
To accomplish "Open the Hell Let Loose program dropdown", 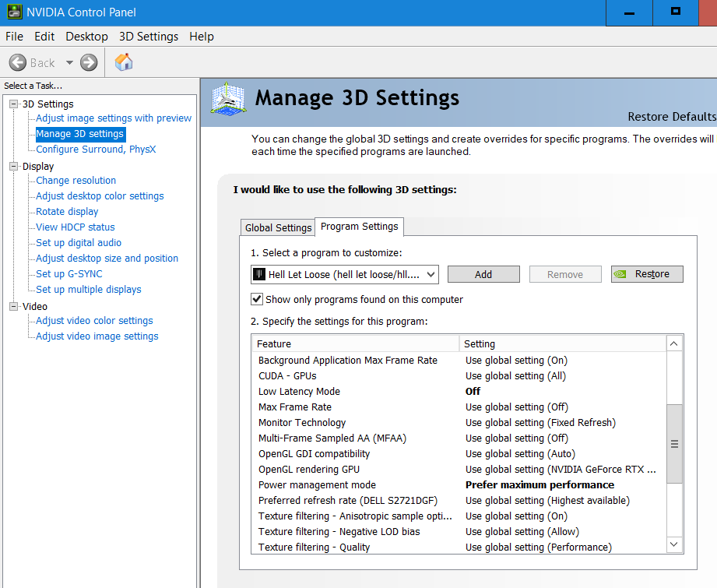I will click(x=431, y=274).
